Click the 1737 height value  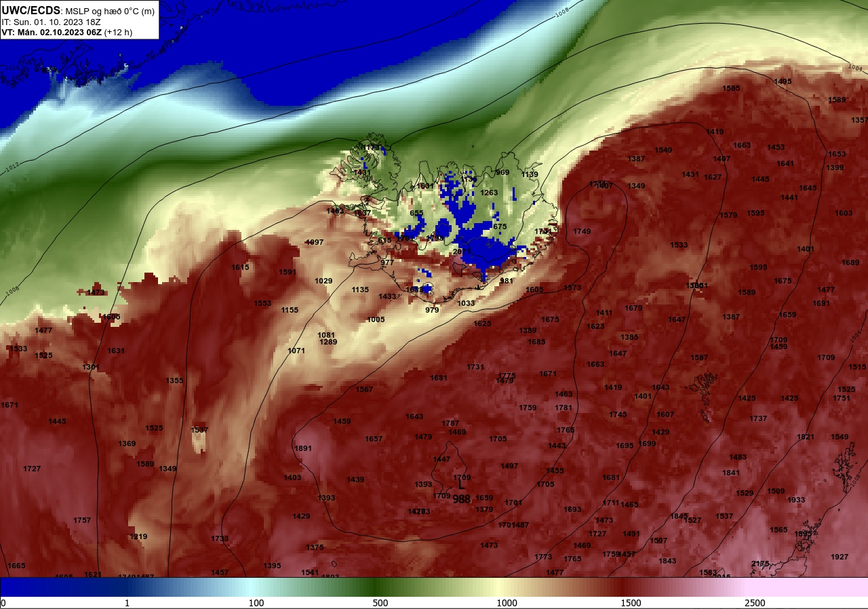click(x=758, y=418)
